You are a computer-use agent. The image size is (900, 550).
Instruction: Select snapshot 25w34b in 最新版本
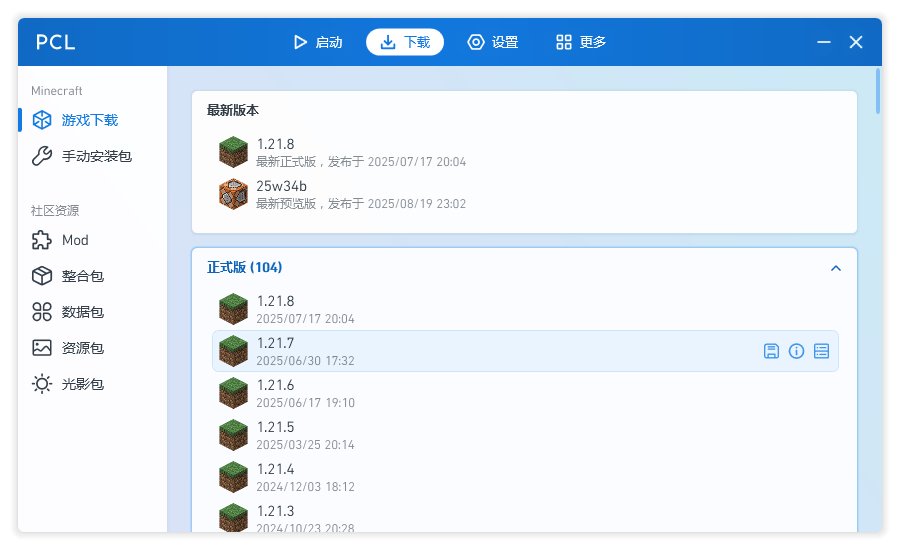click(525, 194)
